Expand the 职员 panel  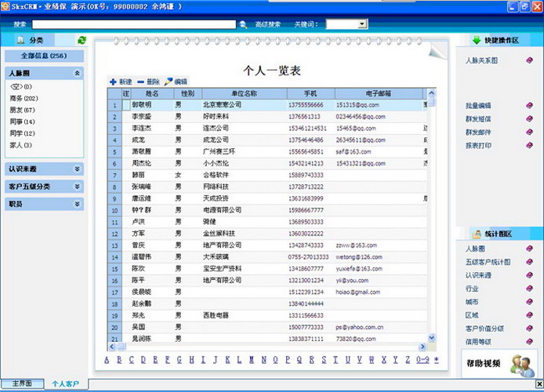coord(77,204)
